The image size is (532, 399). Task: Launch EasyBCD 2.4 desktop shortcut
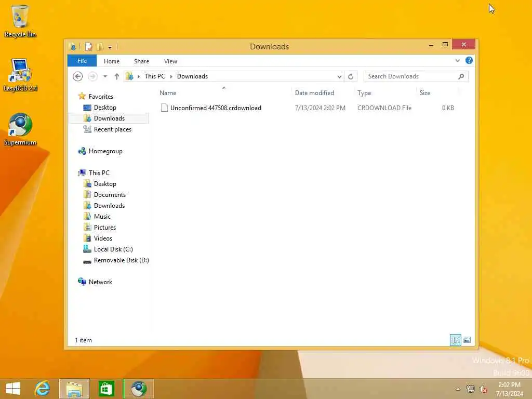[20, 75]
